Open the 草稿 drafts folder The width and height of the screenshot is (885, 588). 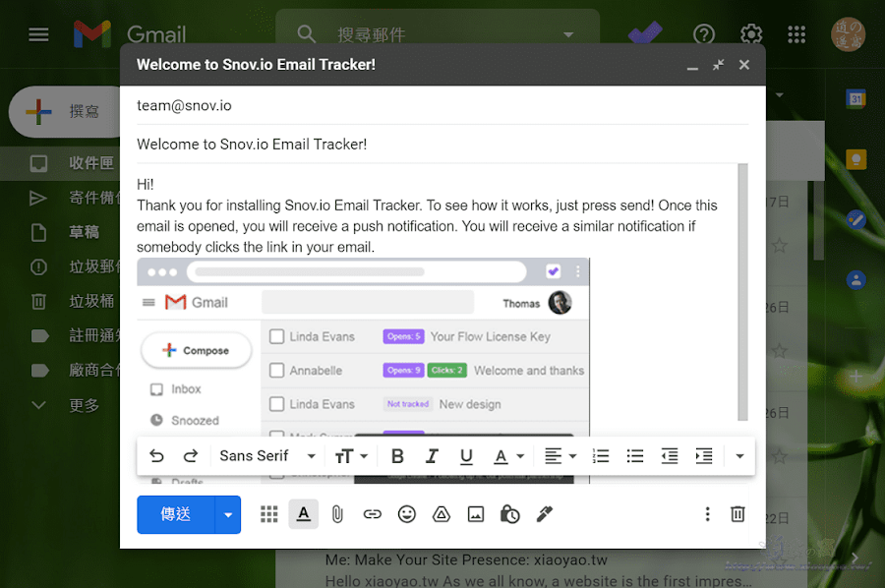tap(60, 232)
